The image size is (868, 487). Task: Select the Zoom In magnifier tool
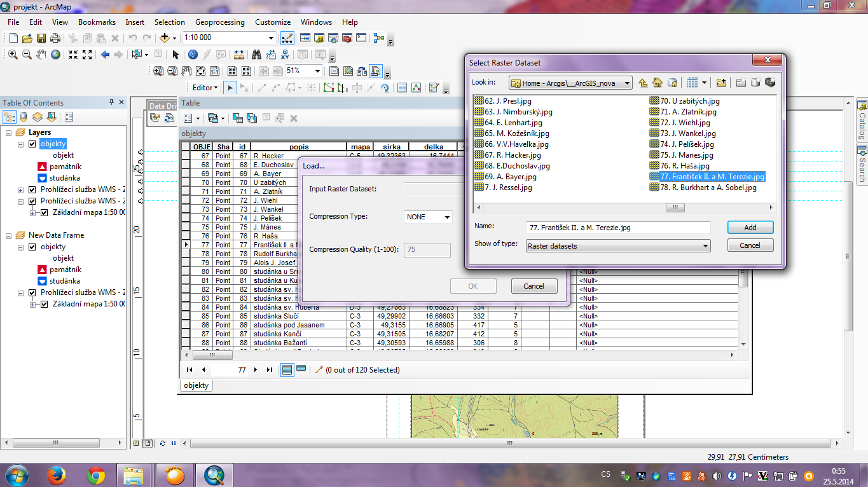tap(13, 55)
